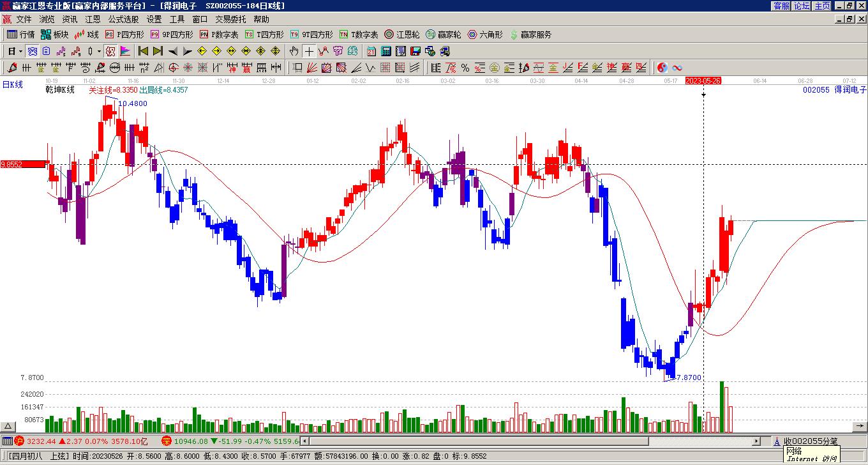Viewport: 868px width, 465px height.
Task: Click the red 神 line tool
Action: (232, 68)
